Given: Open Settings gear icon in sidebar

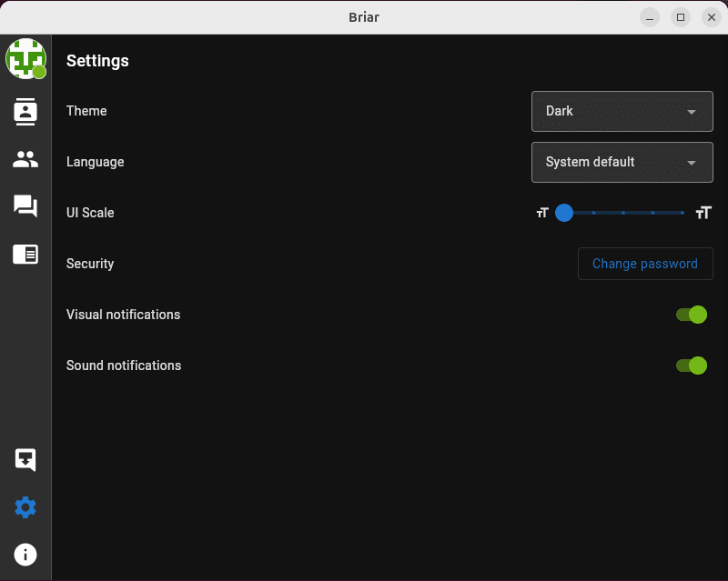Looking at the screenshot, I should coord(25,507).
